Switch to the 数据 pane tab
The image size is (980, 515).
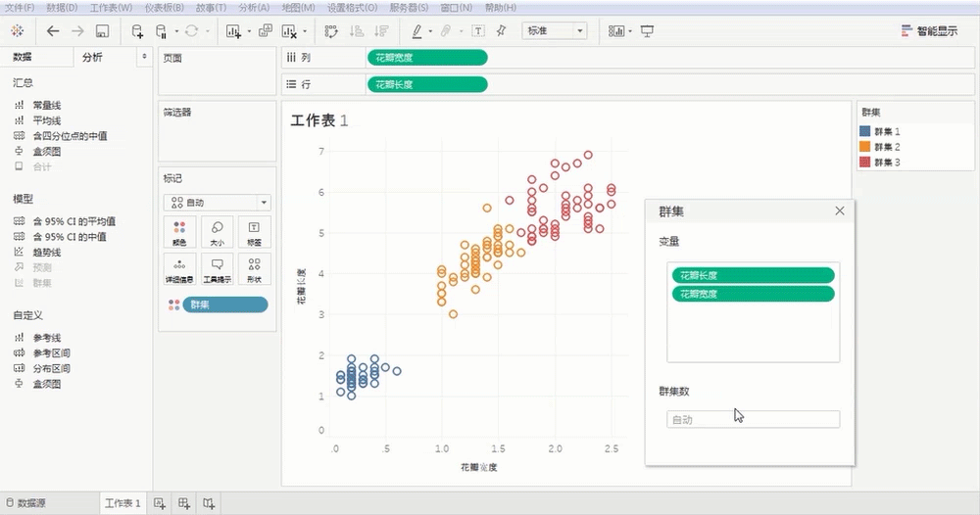23,58
